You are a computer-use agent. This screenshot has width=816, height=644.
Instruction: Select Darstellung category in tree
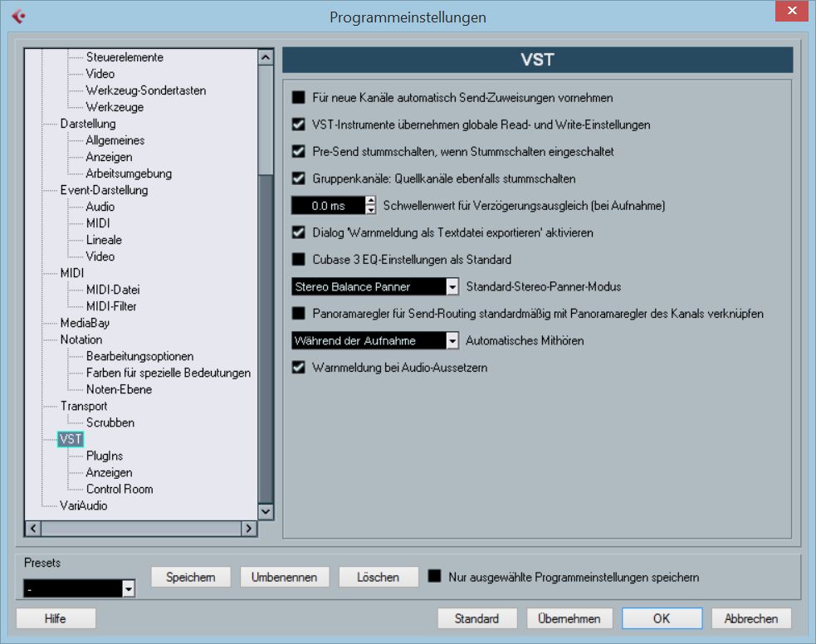tap(88, 124)
